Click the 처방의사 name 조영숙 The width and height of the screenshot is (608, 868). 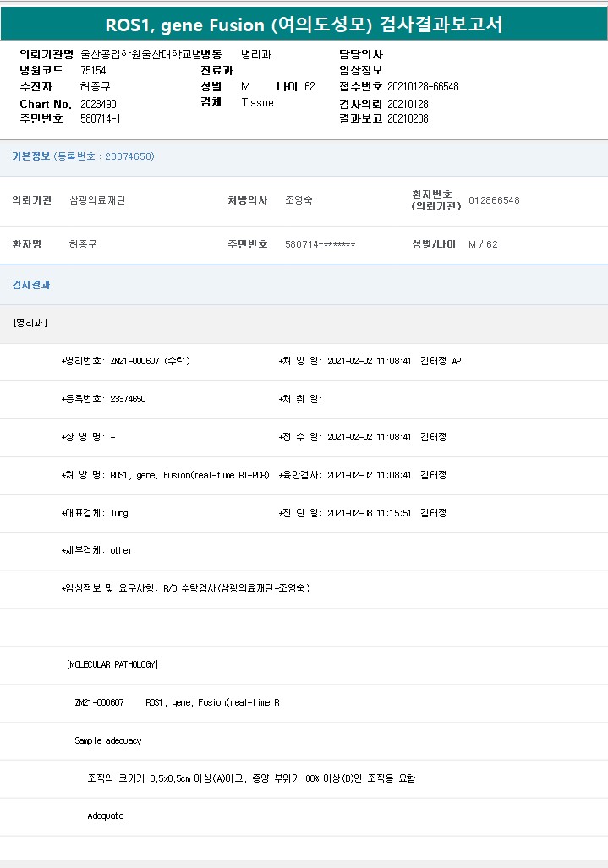click(299, 200)
